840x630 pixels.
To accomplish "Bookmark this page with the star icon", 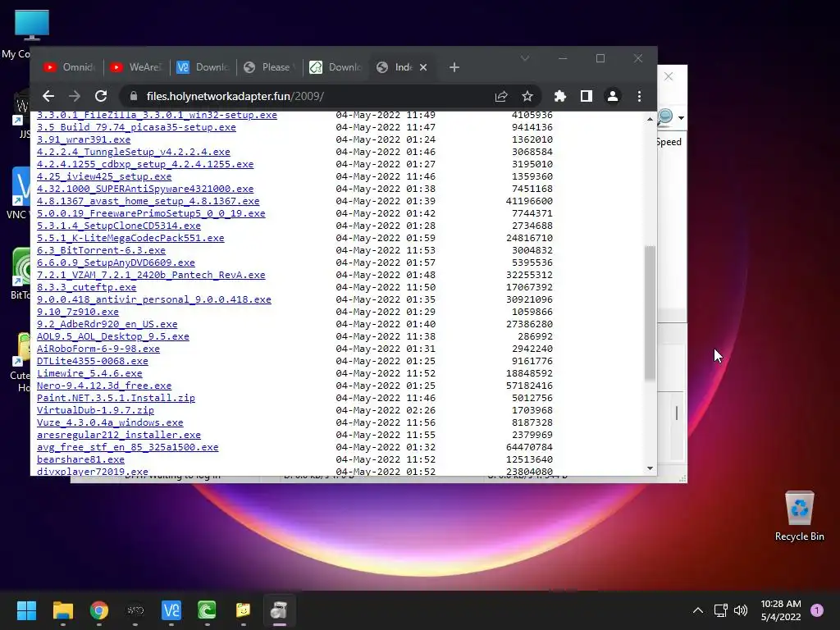I will point(527,97).
